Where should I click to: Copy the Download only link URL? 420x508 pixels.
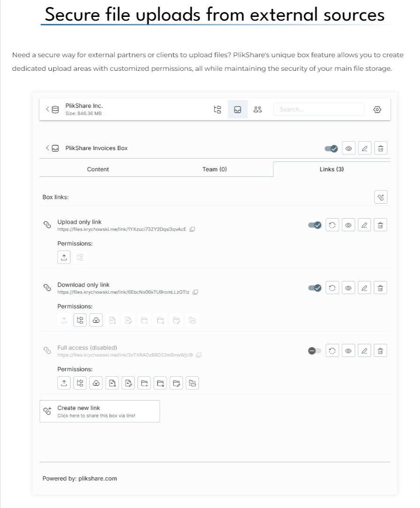click(195, 292)
